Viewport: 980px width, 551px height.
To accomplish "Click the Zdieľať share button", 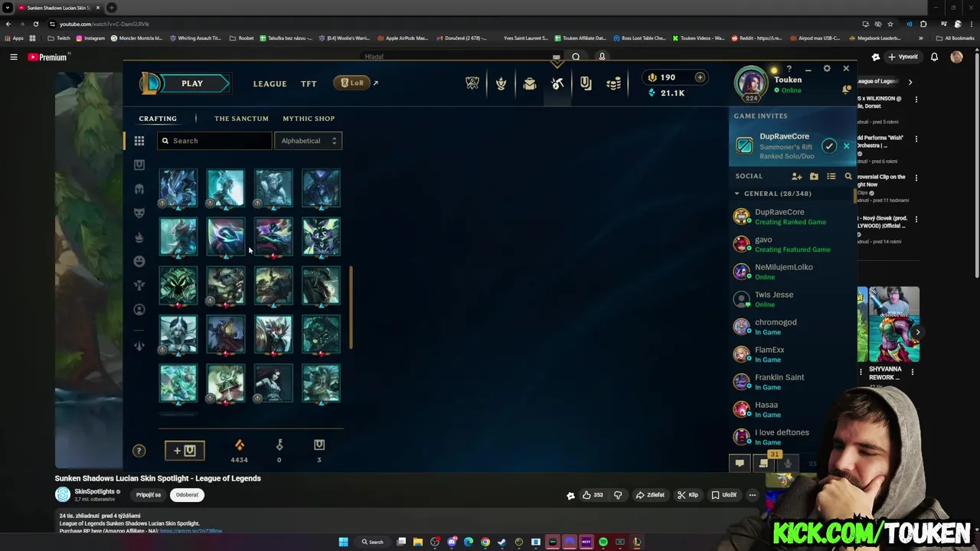I will click(650, 494).
